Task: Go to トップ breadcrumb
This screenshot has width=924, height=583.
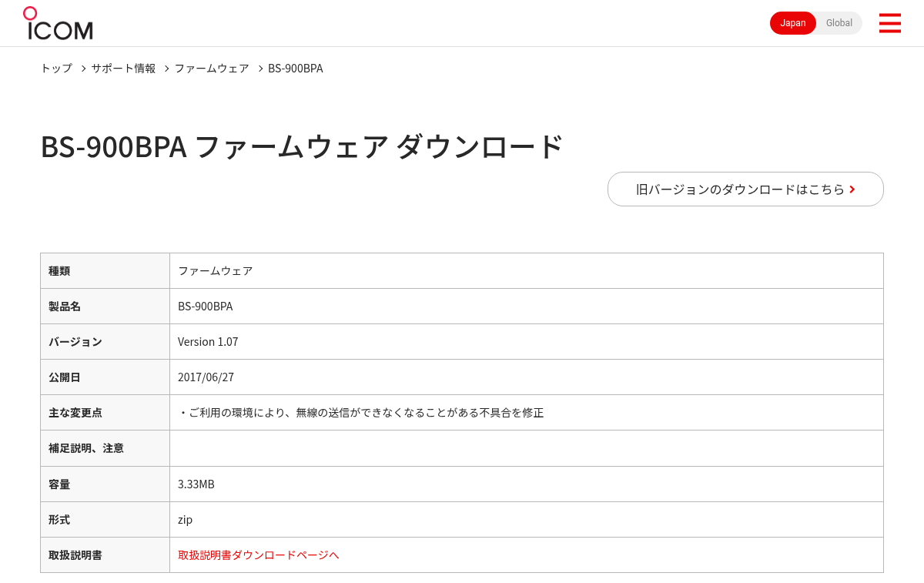Action: 56,68
